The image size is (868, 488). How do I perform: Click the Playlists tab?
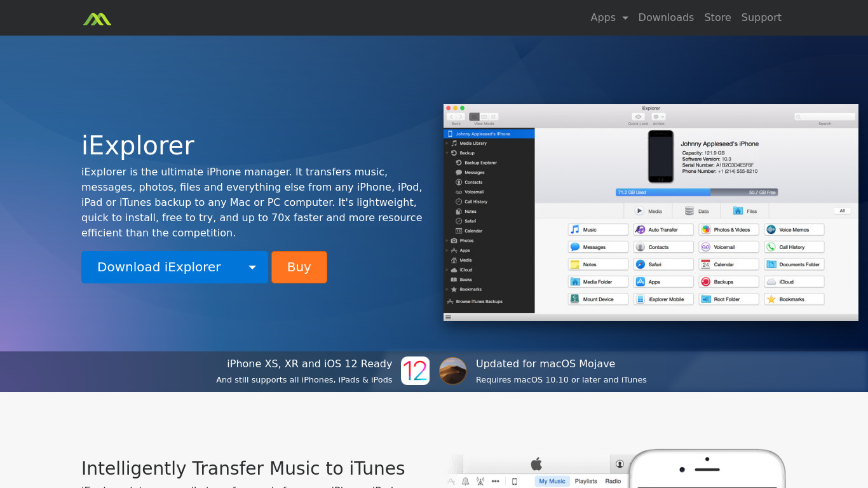click(x=586, y=481)
